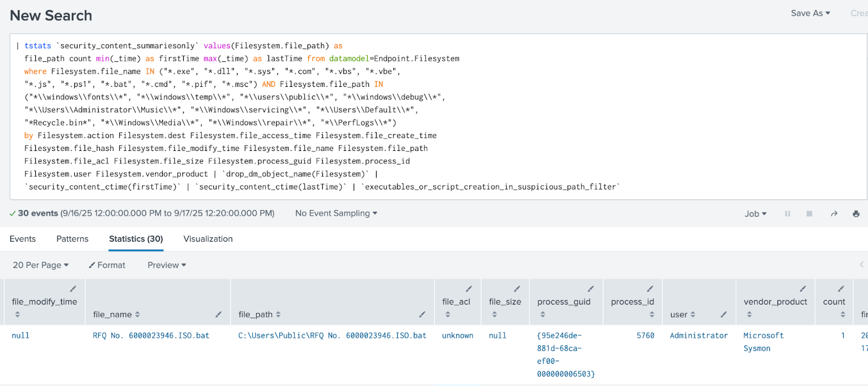Click the share job arrow icon

click(834, 214)
